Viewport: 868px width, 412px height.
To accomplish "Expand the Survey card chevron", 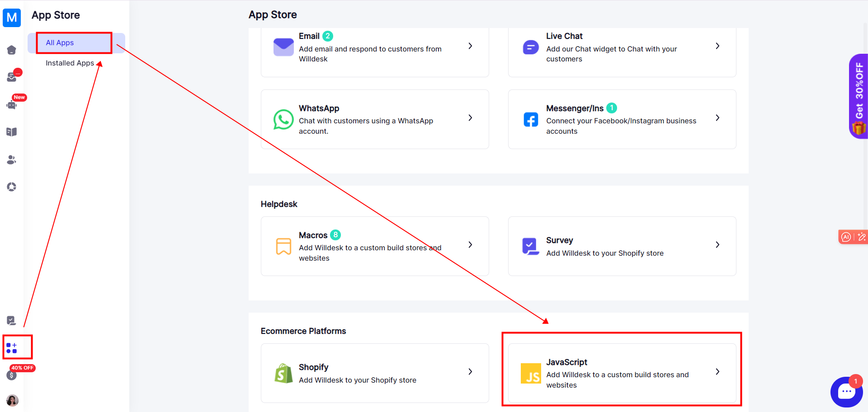I will tap(717, 245).
